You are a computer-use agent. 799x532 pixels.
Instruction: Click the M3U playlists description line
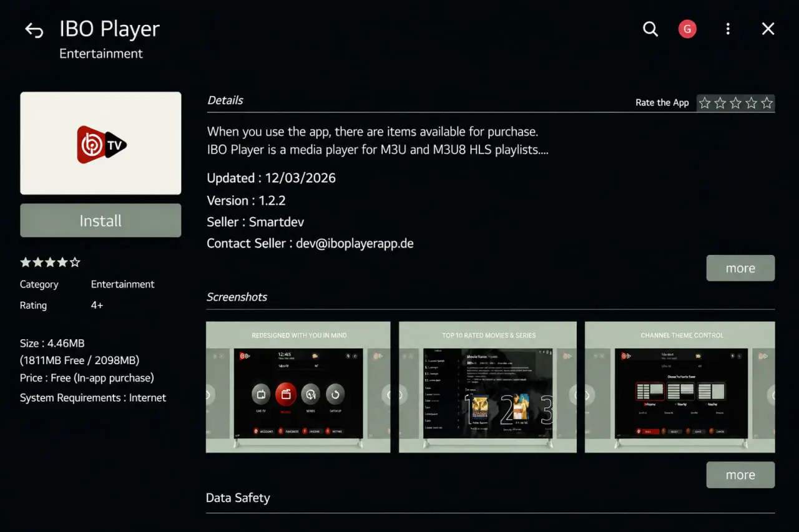click(x=378, y=150)
